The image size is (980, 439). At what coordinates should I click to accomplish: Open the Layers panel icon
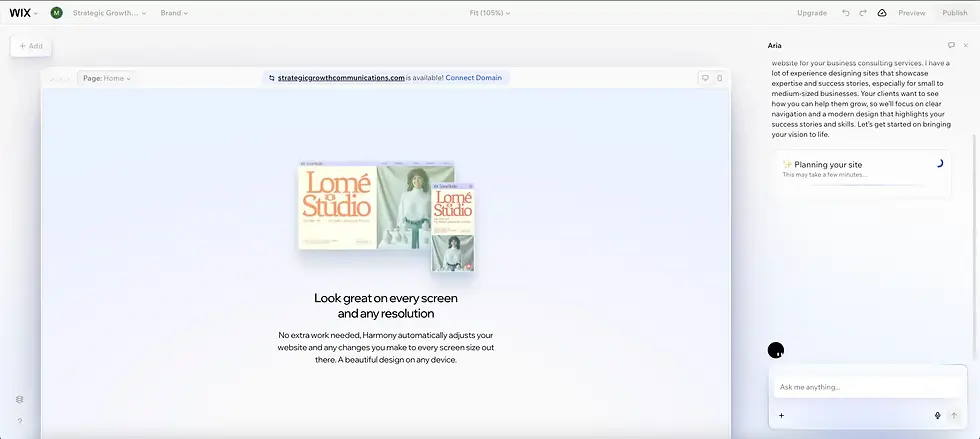(x=19, y=400)
